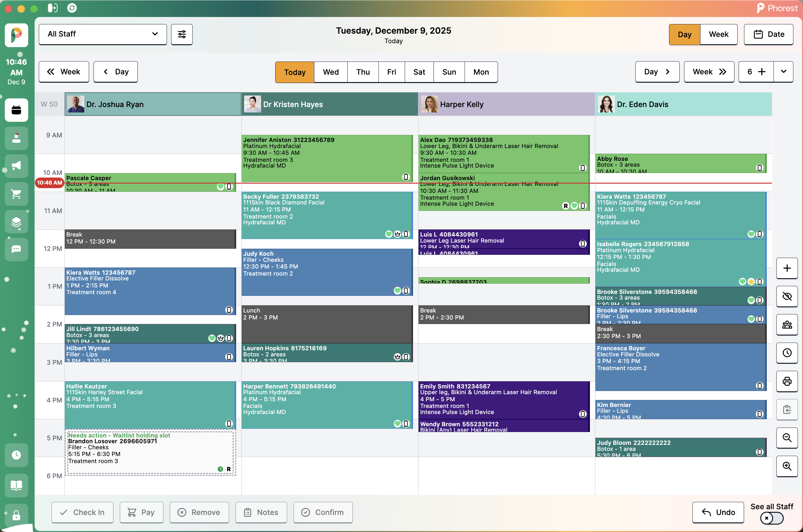This screenshot has width=803, height=532.
Task: Open the Date picker
Action: point(768,34)
